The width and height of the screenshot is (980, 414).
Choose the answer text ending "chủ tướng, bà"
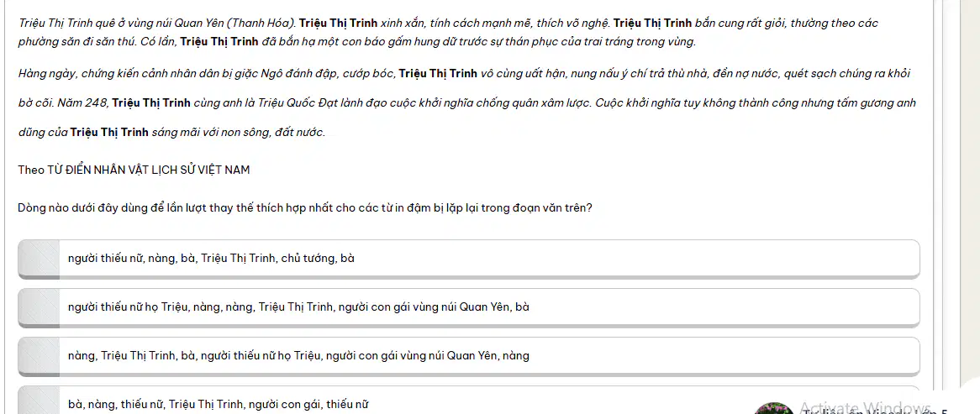(x=211, y=258)
